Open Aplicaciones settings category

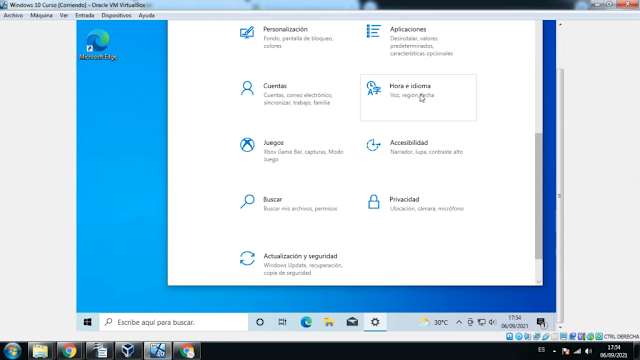[418, 40]
